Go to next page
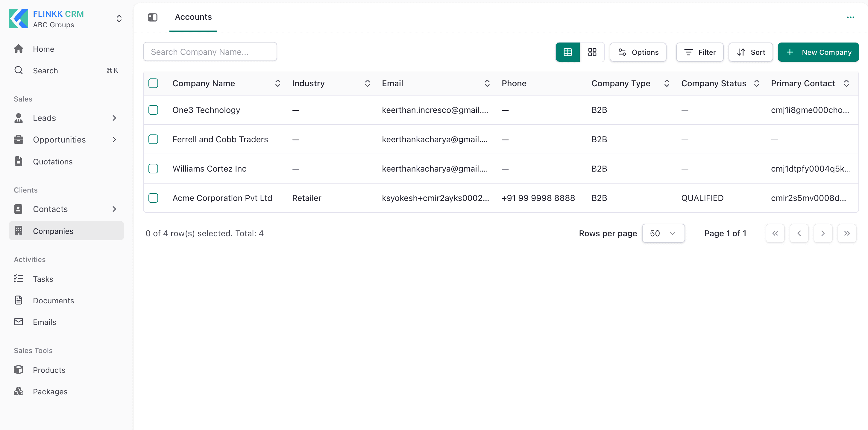This screenshot has width=868, height=430. (x=823, y=233)
